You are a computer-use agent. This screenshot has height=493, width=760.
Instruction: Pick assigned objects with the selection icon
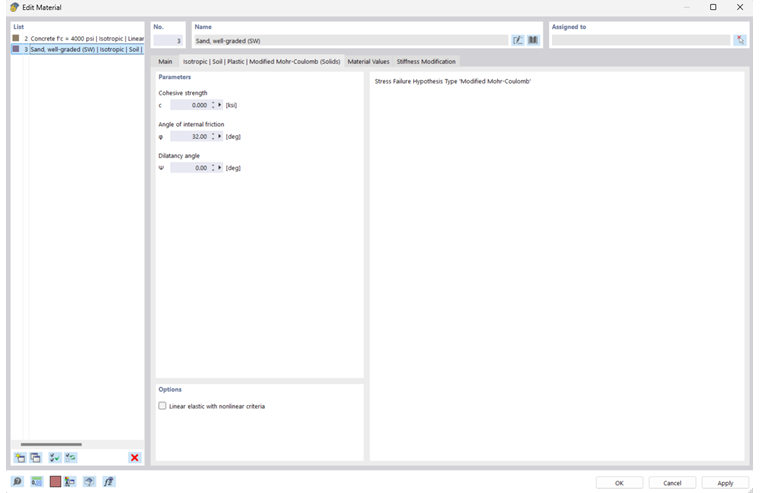(740, 40)
